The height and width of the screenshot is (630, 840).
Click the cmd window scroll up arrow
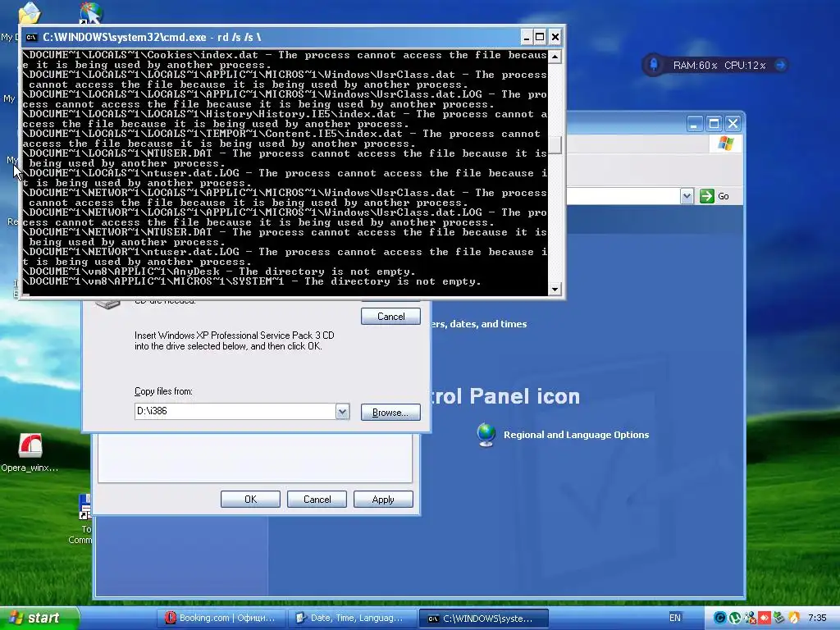[555, 57]
